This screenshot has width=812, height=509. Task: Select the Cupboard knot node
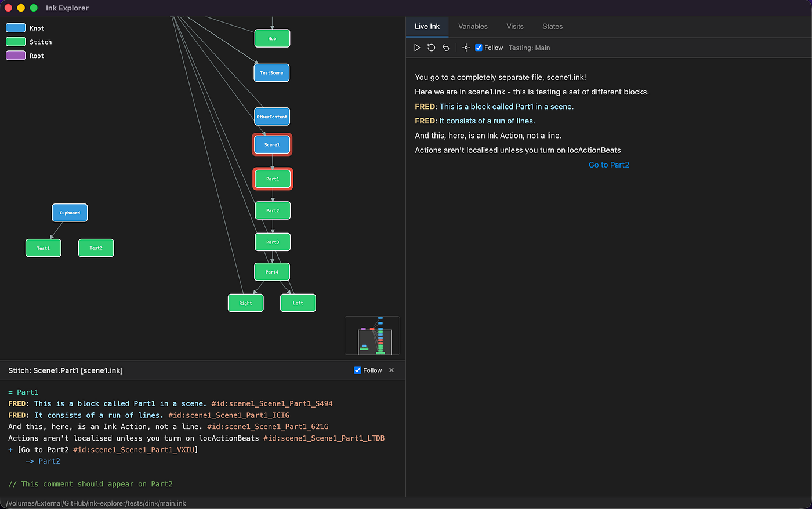pos(70,213)
